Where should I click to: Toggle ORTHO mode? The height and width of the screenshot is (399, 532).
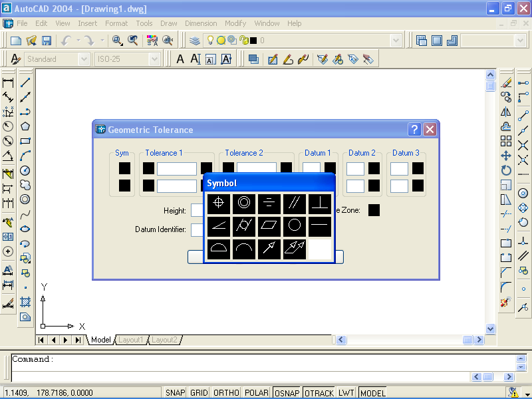[226, 393]
